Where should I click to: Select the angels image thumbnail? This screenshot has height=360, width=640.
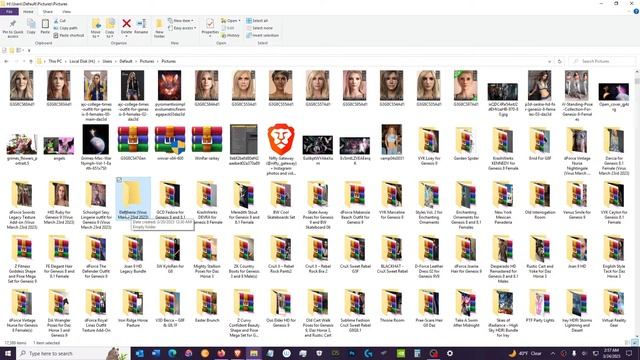click(59, 148)
